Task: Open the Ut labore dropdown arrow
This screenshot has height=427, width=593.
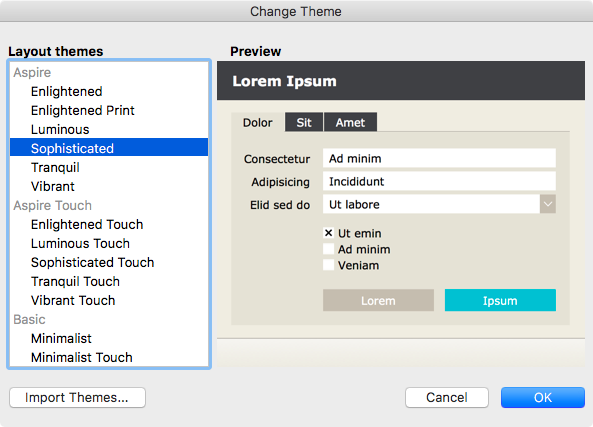Action: pos(548,204)
